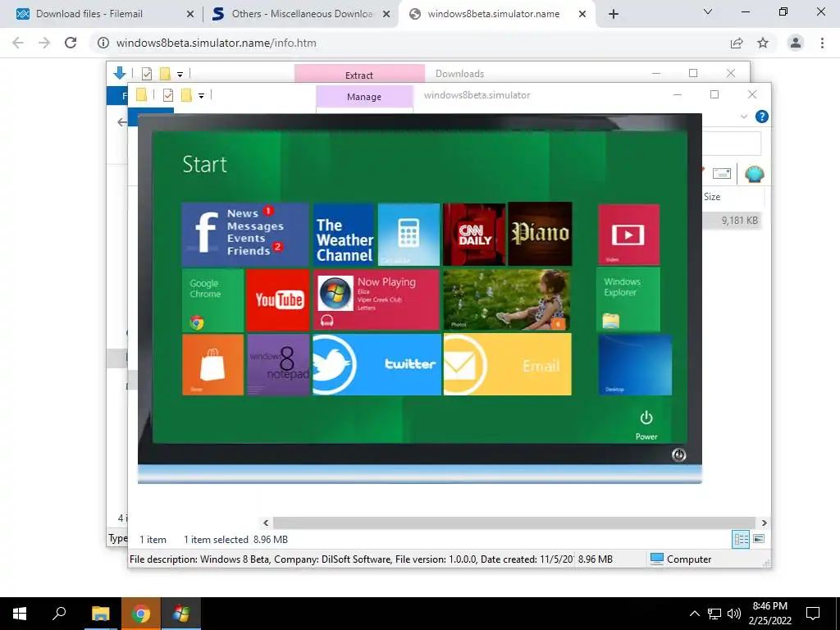Image resolution: width=840 pixels, height=630 pixels.
Task: Open the blue Desktop tile
Action: (635, 365)
